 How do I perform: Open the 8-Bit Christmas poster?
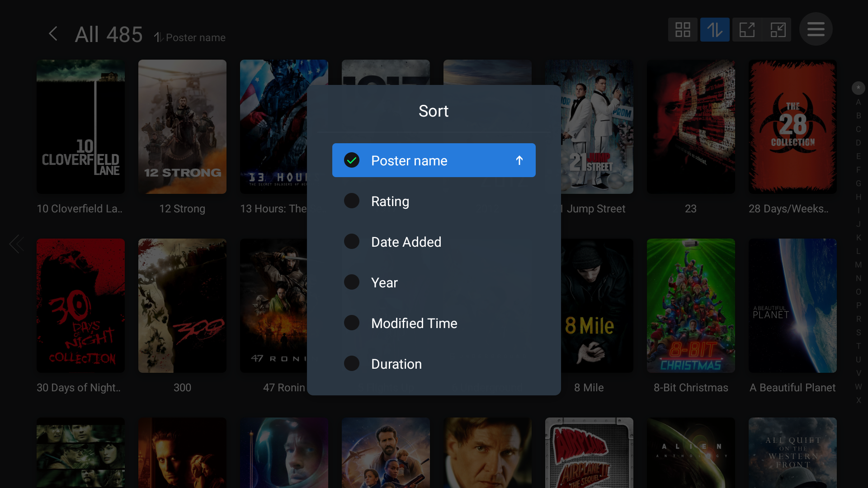tap(691, 305)
